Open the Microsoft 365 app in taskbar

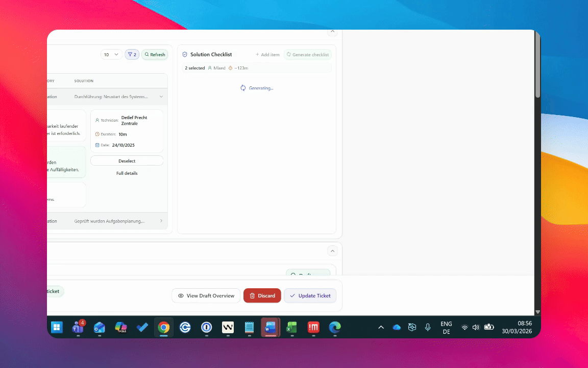tap(121, 328)
